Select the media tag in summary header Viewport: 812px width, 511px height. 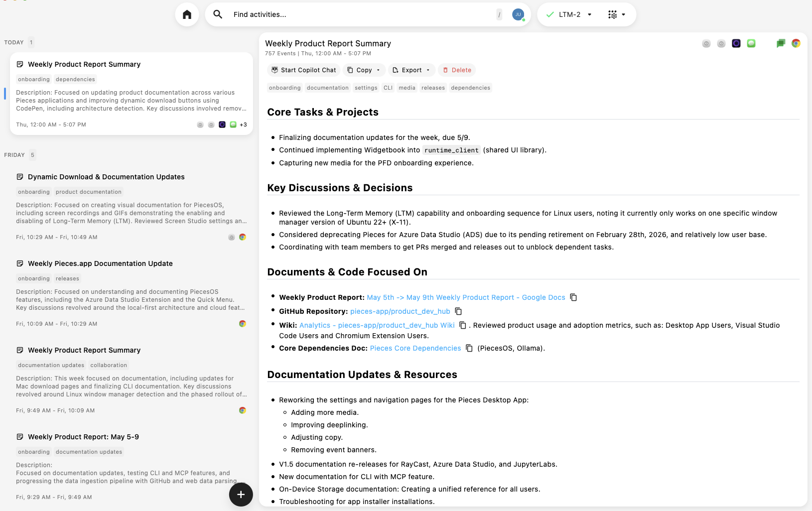point(407,88)
